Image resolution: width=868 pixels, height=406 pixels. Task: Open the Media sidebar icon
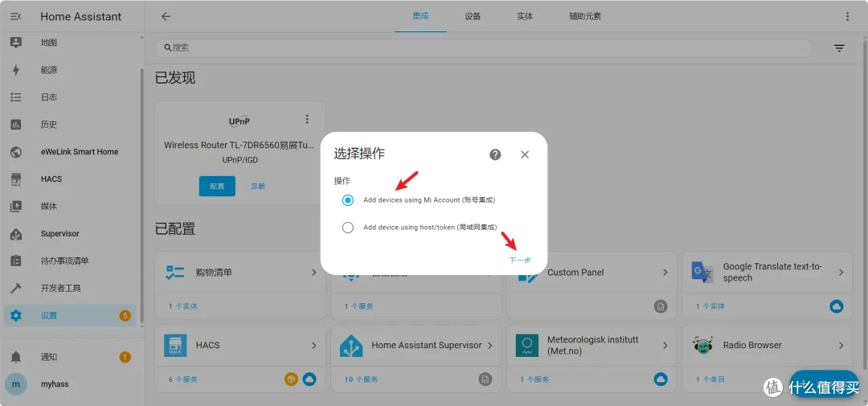(x=16, y=206)
